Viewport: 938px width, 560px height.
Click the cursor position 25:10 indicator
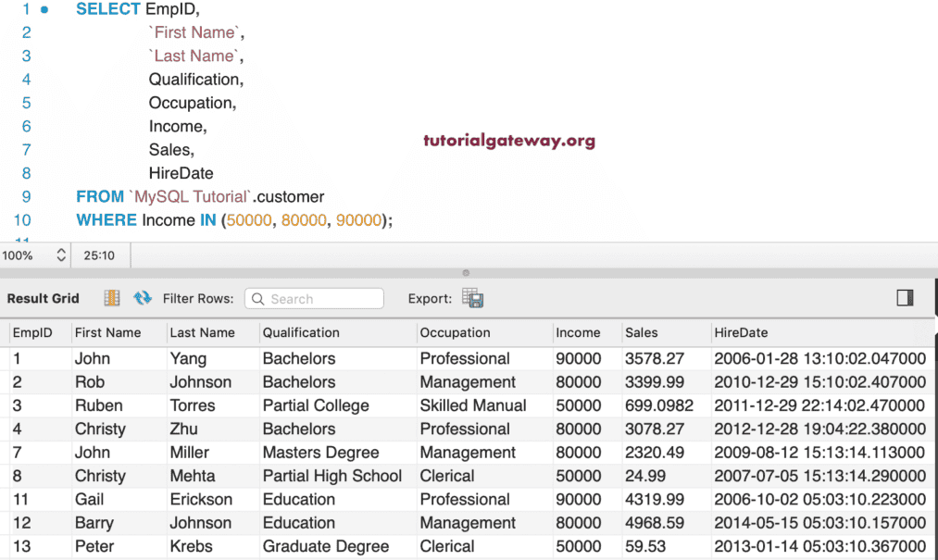[99, 255]
